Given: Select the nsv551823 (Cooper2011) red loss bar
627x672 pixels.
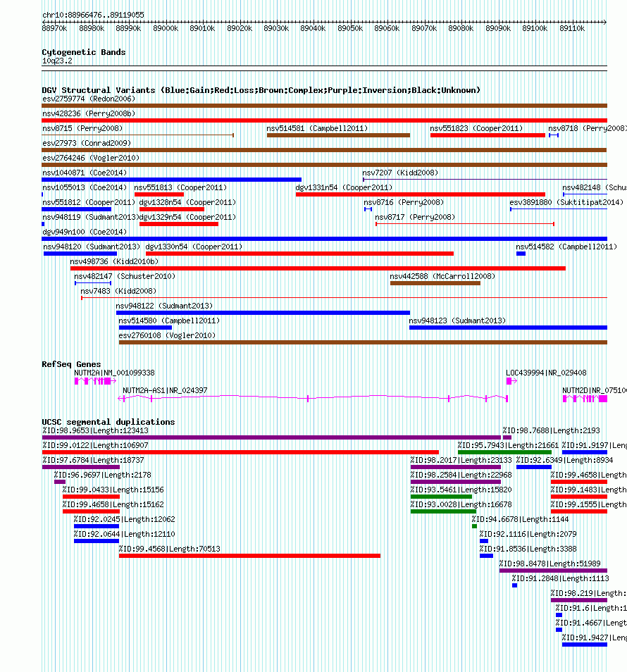Looking at the screenshot, I should click(488, 135).
